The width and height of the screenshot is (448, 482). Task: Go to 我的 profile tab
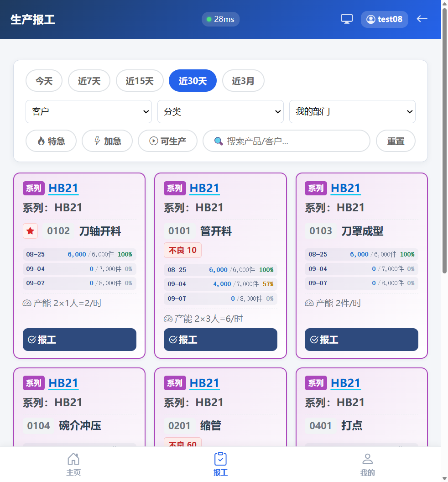pyautogui.click(x=368, y=464)
